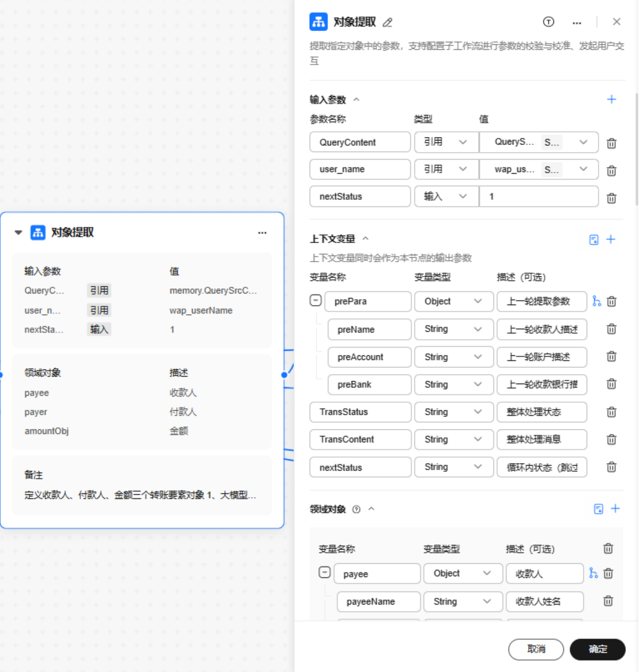
Task: Click memory.QuerySrcC... value in canvas node
Action: point(213,290)
